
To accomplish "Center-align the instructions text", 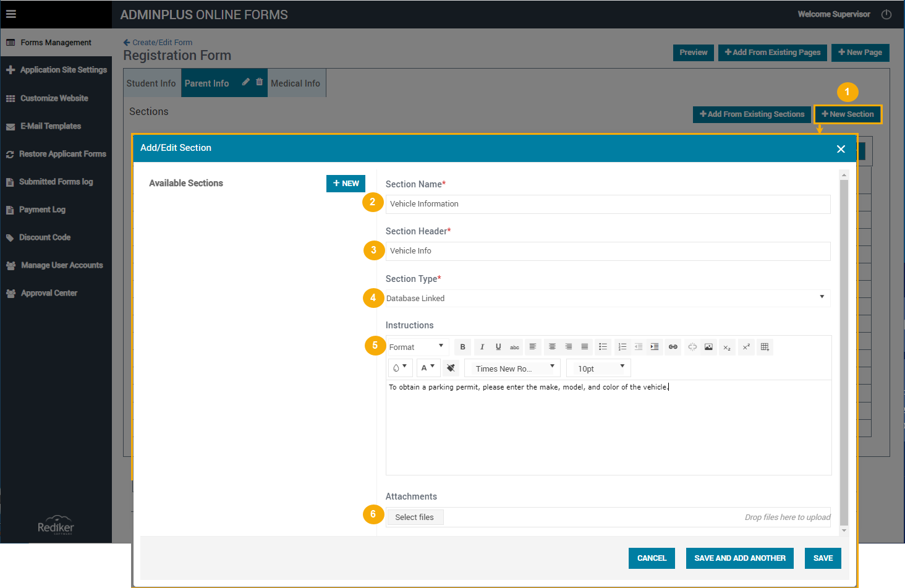I will pos(552,347).
